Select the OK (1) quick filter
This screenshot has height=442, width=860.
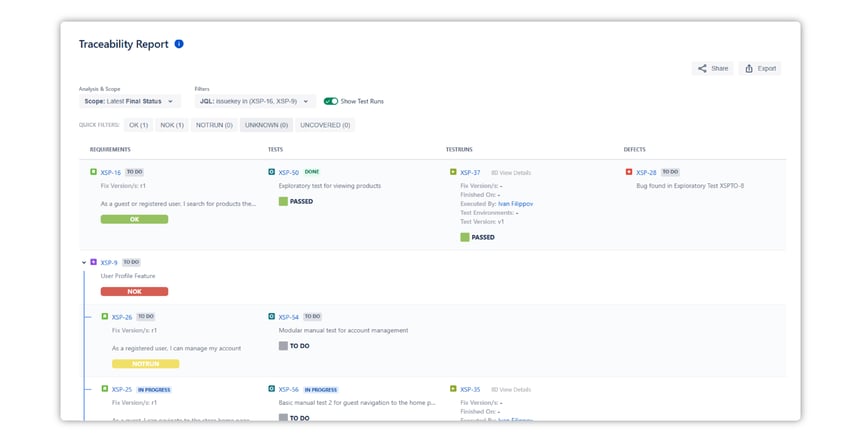[x=138, y=125]
